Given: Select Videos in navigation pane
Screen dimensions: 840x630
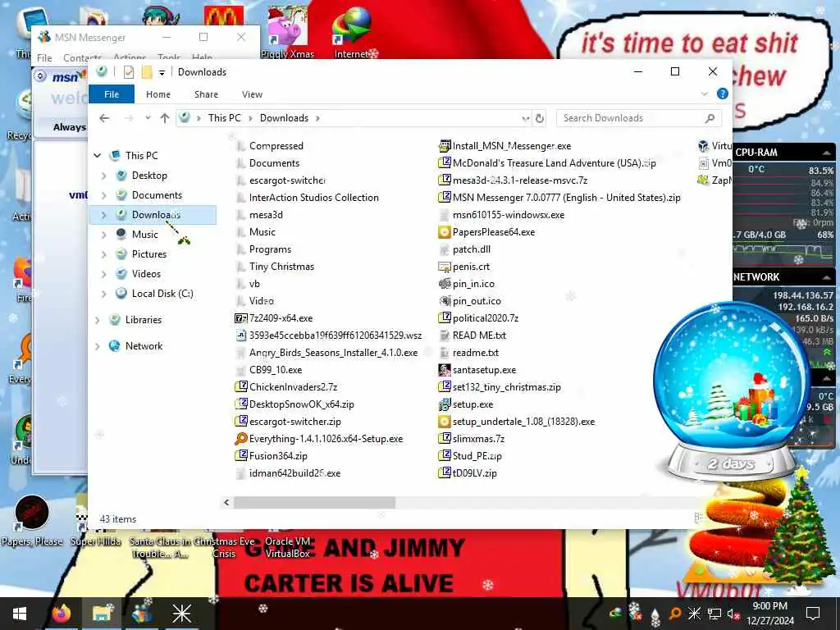Looking at the screenshot, I should (146, 274).
